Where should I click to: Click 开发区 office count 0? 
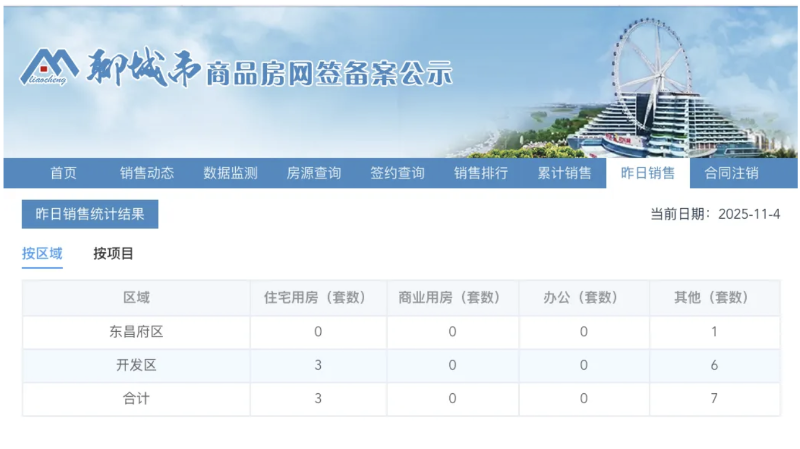tap(584, 365)
